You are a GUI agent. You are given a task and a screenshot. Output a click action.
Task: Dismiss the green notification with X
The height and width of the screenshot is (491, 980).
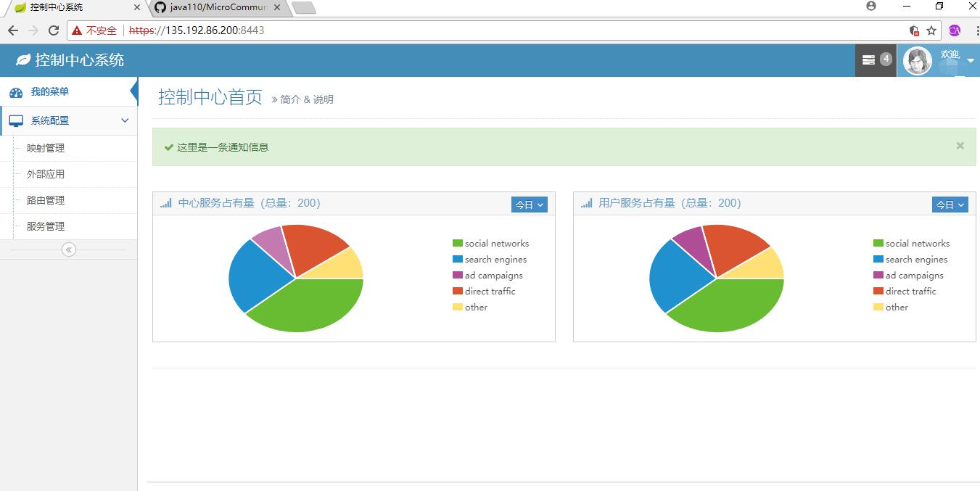click(x=960, y=146)
